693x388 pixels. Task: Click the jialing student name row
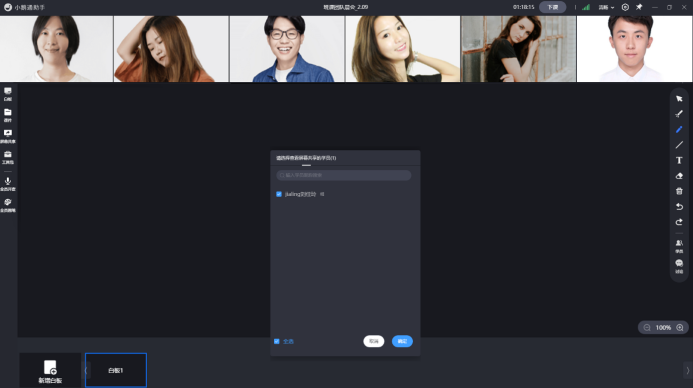point(301,194)
